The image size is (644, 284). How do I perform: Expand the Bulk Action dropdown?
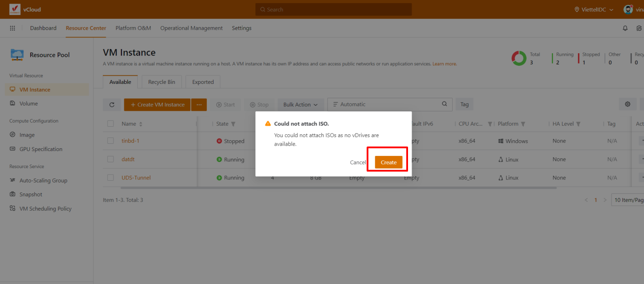pos(300,105)
